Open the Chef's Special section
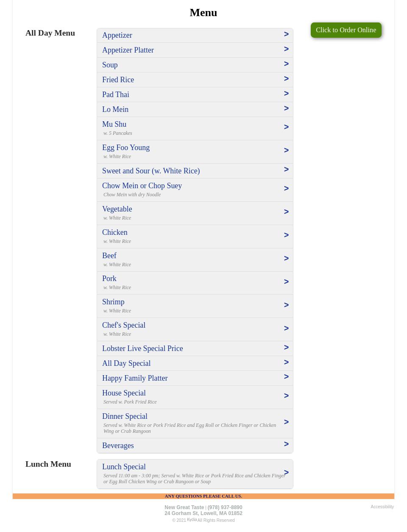The height and width of the screenshot is (532, 407). [x=195, y=328]
